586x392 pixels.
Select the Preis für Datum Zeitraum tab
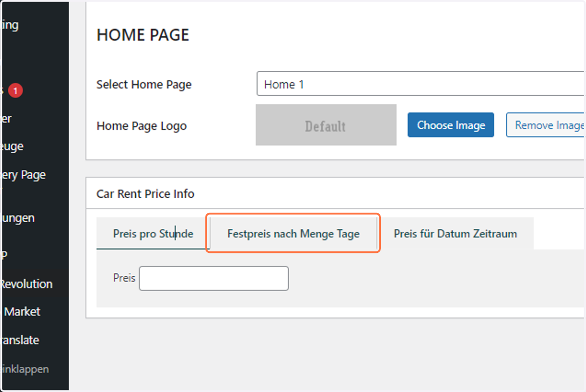[x=455, y=233]
